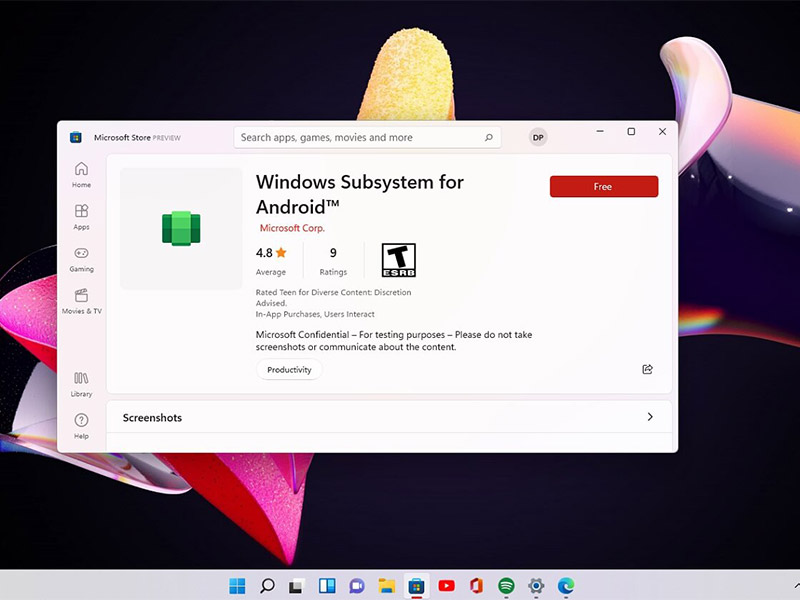This screenshot has height=600, width=800.
Task: Close the Microsoft Store window
Action: coord(662,132)
